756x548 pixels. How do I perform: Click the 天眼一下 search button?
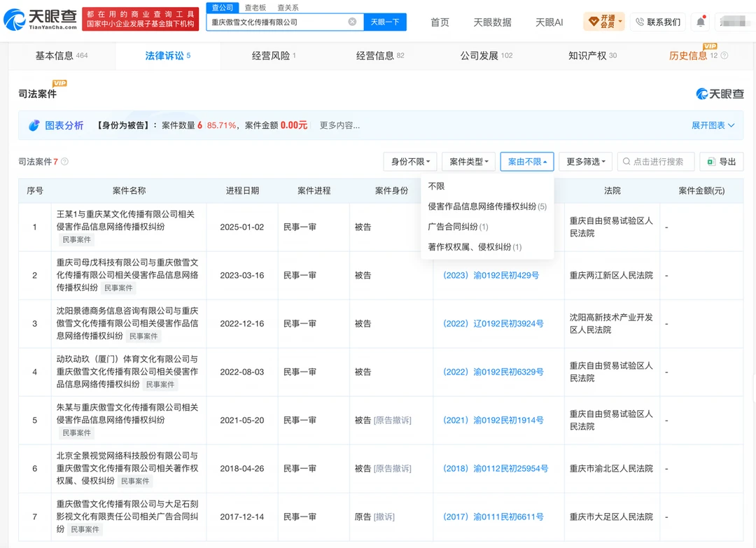tap(385, 22)
